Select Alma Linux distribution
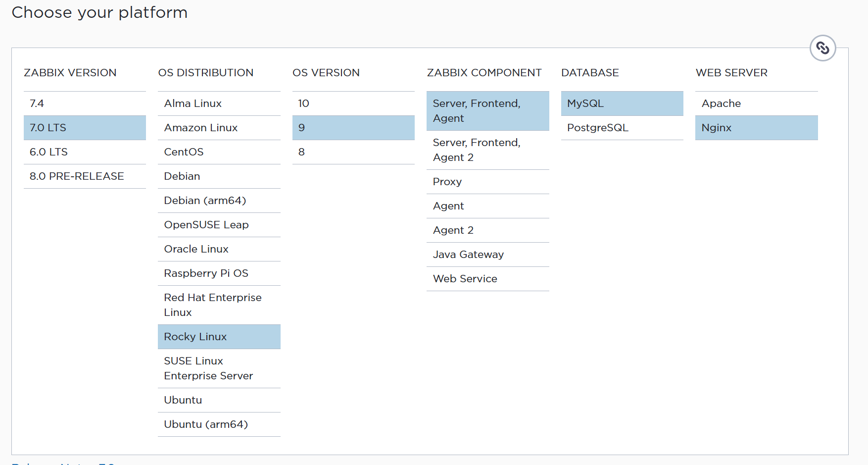 (219, 103)
